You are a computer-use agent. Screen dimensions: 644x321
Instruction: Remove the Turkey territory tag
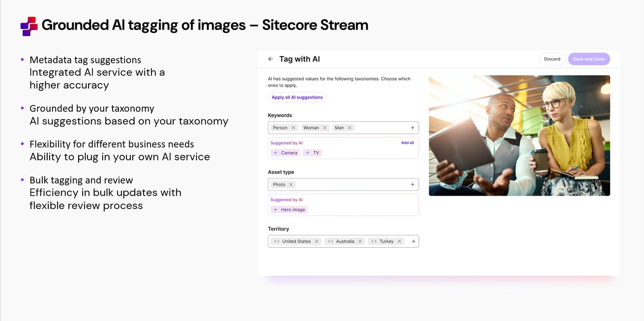pos(399,241)
